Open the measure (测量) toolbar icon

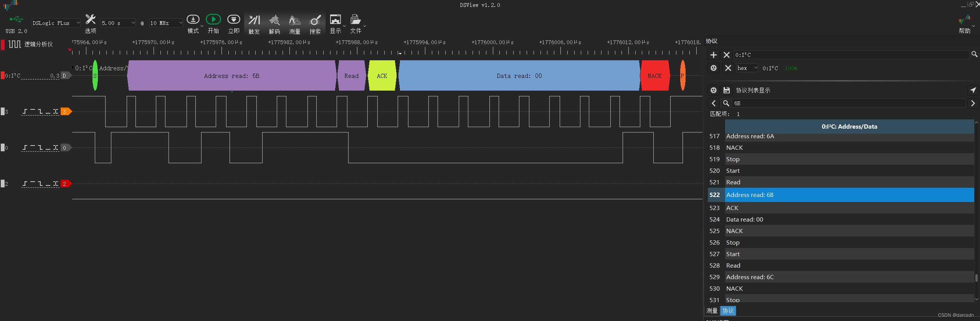(x=294, y=20)
